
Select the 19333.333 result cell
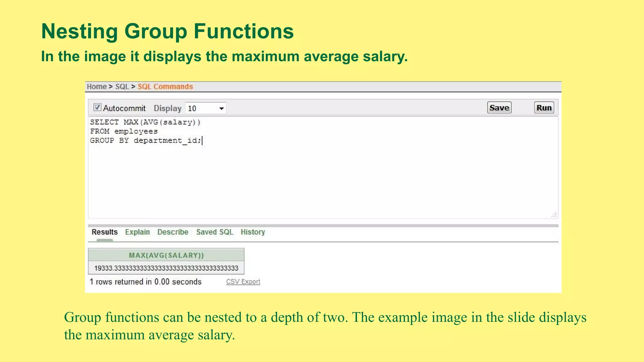click(166, 268)
